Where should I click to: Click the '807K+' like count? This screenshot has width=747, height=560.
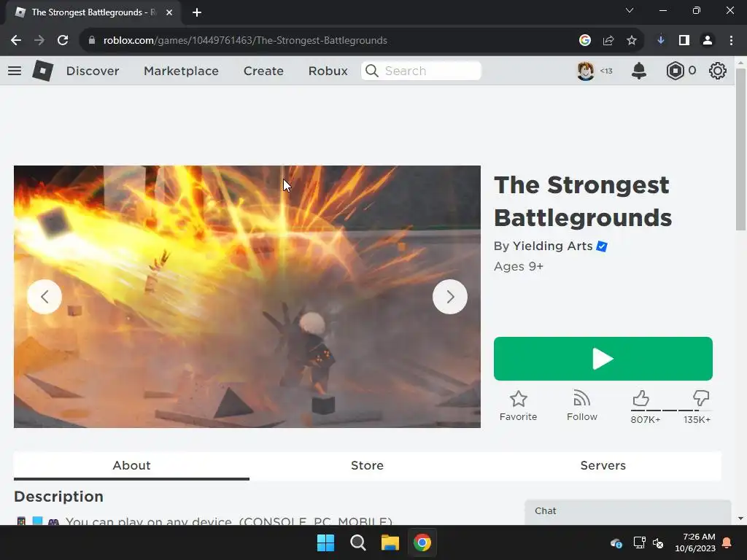click(x=646, y=419)
